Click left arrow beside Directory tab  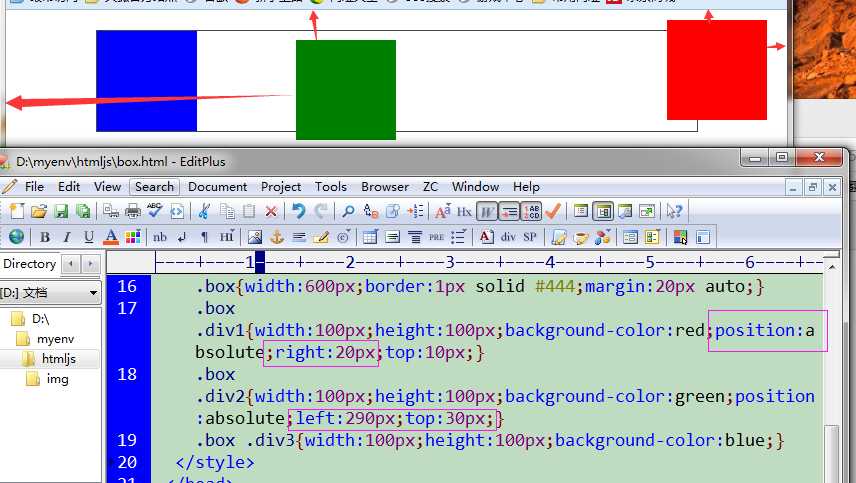click(x=71, y=264)
